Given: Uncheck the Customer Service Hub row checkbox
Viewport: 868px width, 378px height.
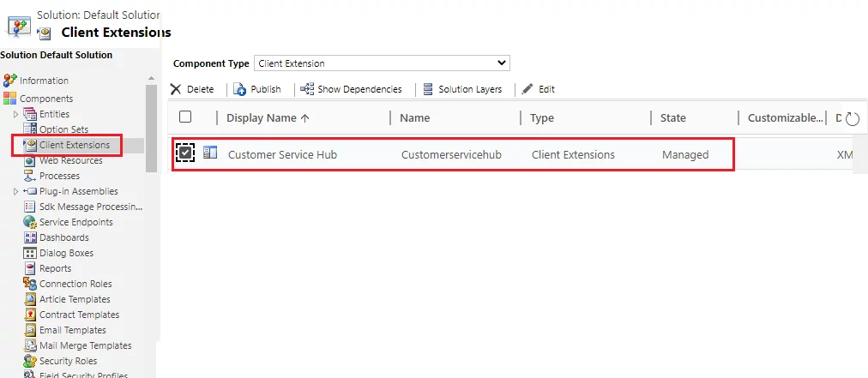Looking at the screenshot, I should pyautogui.click(x=185, y=153).
